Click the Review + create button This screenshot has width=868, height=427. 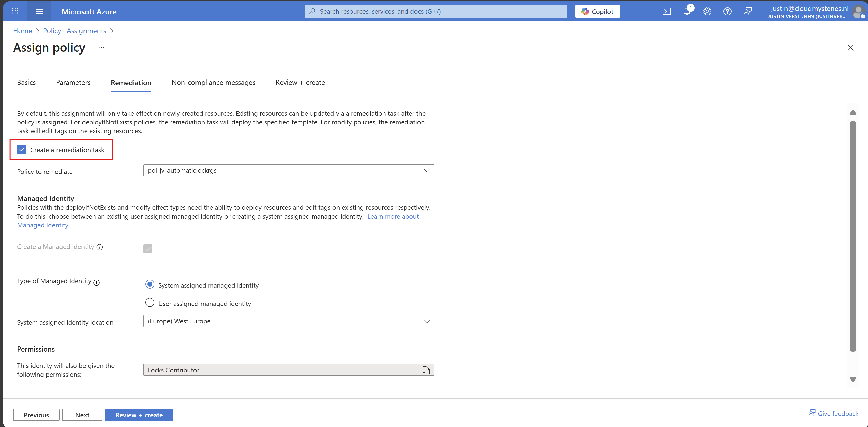click(x=139, y=415)
